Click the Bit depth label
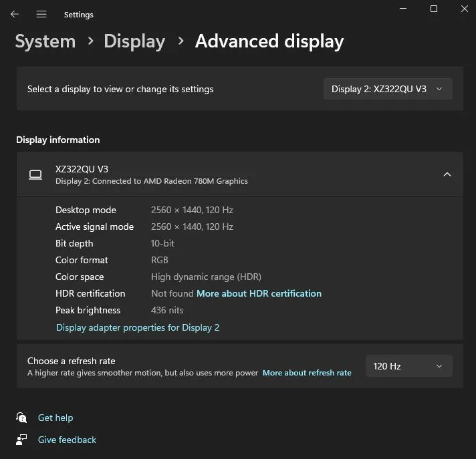The width and height of the screenshot is (476, 459). pos(74,243)
